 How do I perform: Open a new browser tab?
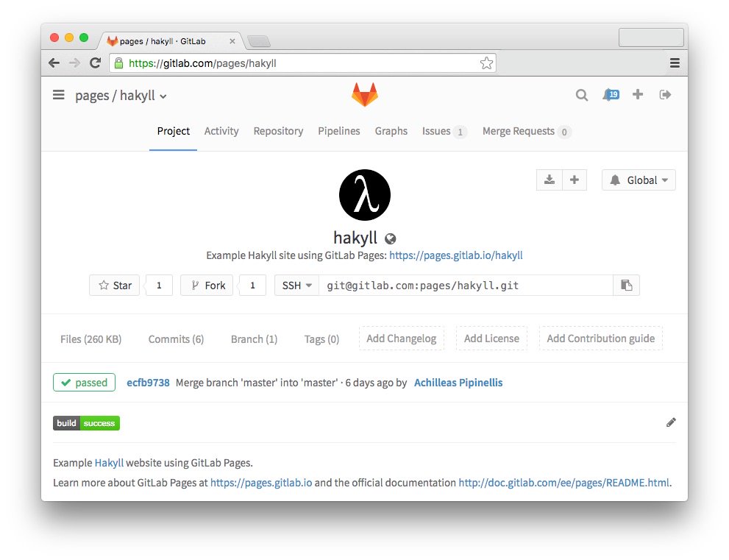(258, 41)
